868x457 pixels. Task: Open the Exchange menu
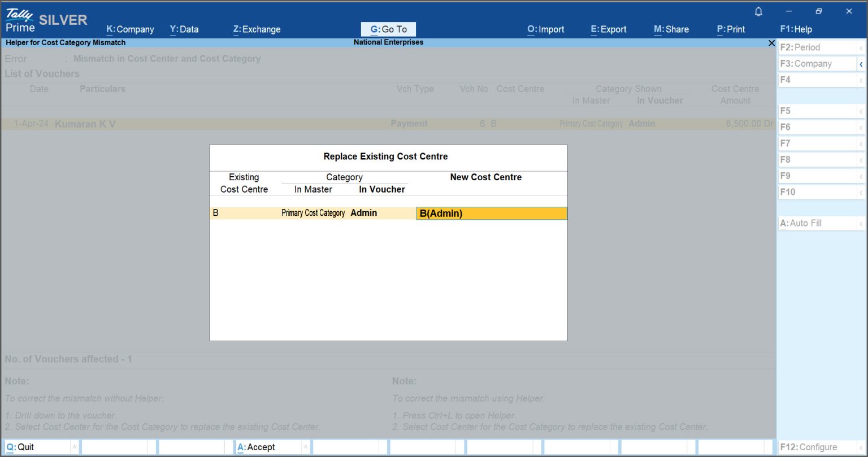(257, 29)
